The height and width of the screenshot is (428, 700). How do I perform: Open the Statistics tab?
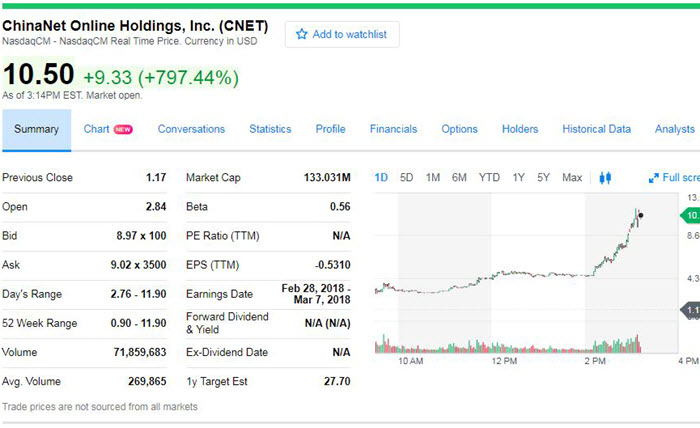click(270, 129)
